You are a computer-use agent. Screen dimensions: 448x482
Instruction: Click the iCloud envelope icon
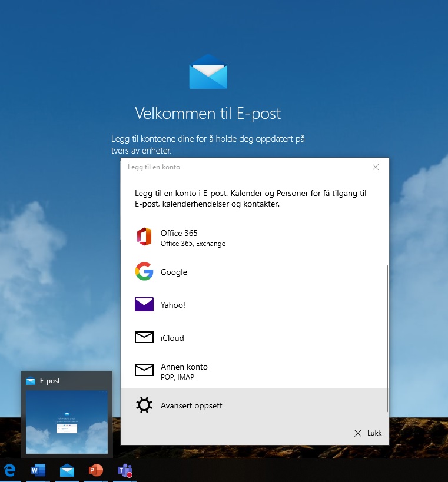pyautogui.click(x=144, y=337)
